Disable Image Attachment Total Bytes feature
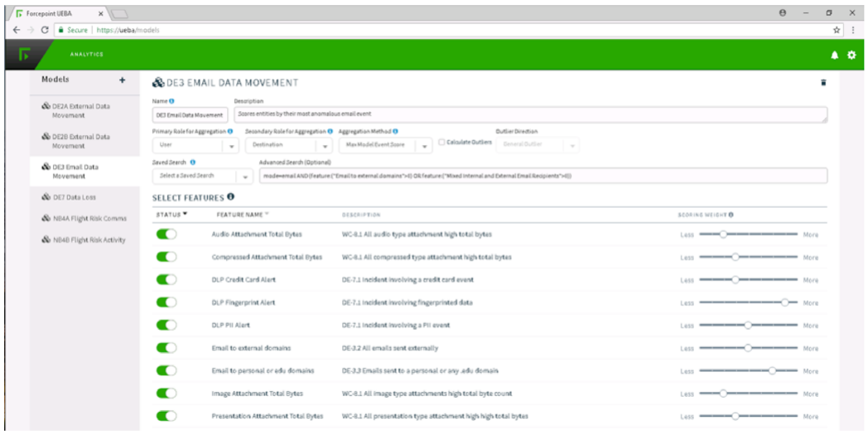The height and width of the screenshot is (435, 868). point(166,393)
